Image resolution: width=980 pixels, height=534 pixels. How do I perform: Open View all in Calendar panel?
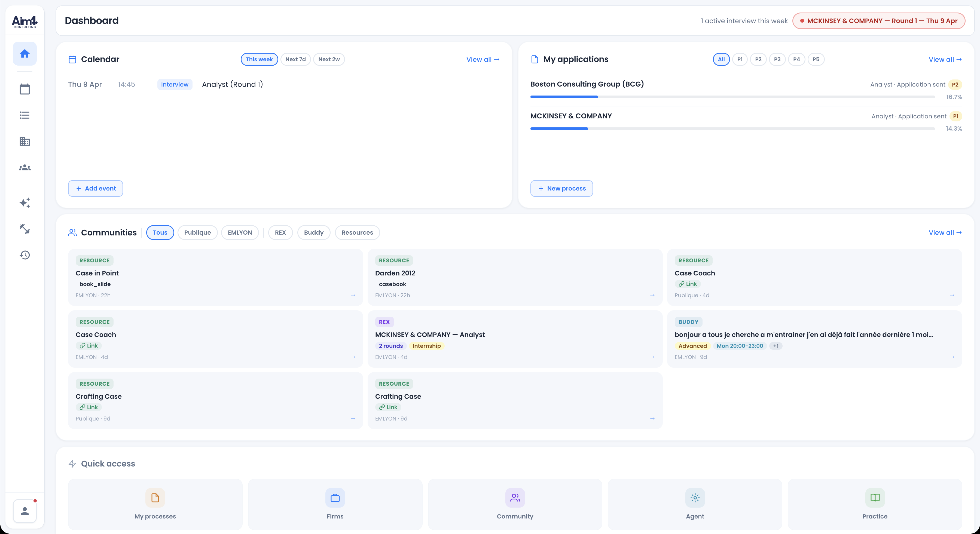(483, 59)
